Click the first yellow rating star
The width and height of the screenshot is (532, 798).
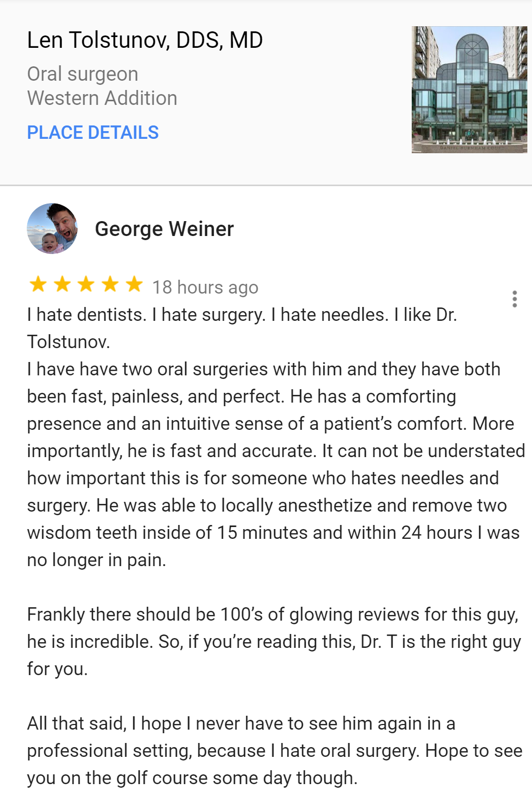point(38,284)
